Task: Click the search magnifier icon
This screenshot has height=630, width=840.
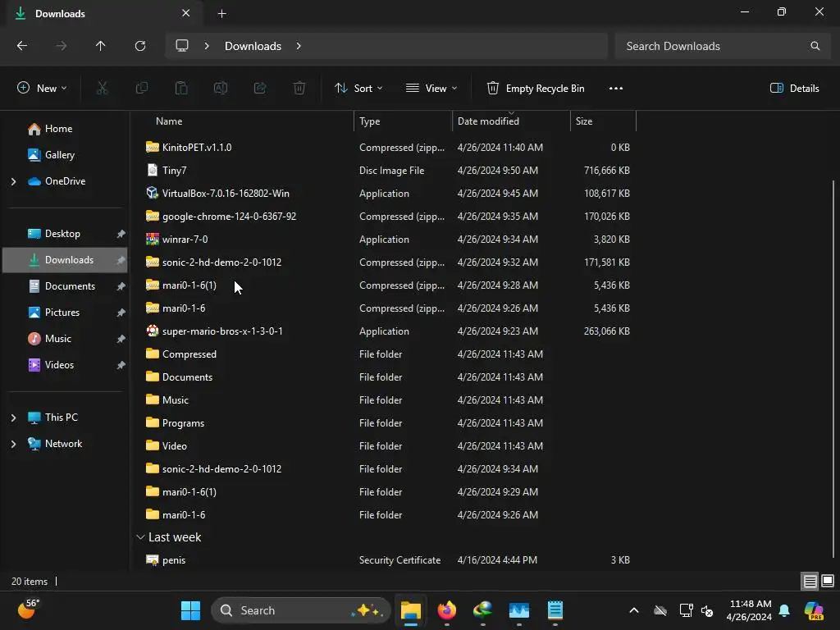Action: (x=815, y=46)
